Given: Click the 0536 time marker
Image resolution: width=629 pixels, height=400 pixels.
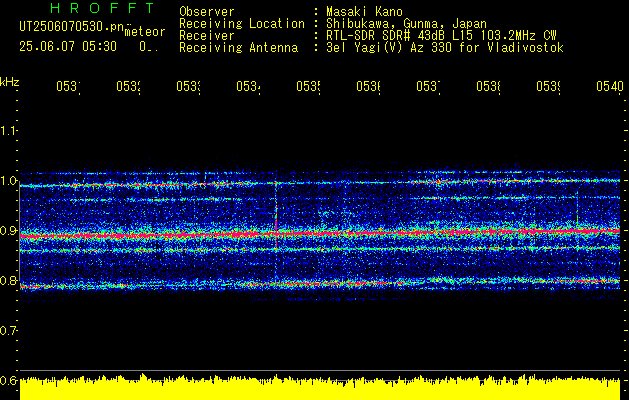Looking at the screenshot, I should pos(368,86).
